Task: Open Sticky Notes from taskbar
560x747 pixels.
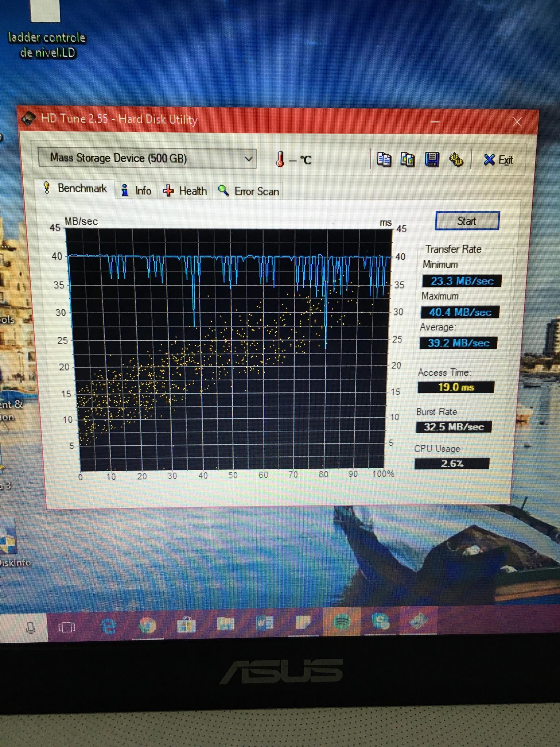Action: pos(303,623)
